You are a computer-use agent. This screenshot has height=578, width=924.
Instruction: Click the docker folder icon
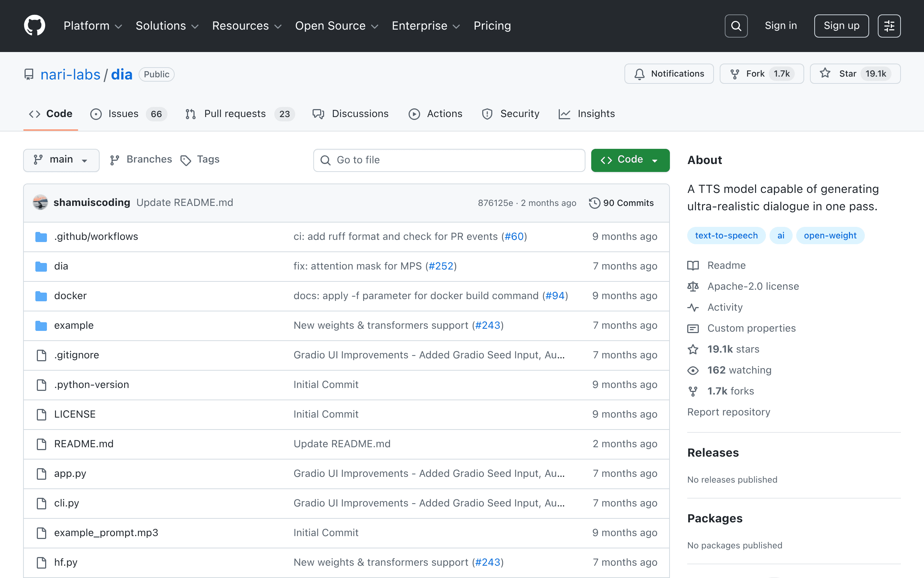(x=41, y=296)
